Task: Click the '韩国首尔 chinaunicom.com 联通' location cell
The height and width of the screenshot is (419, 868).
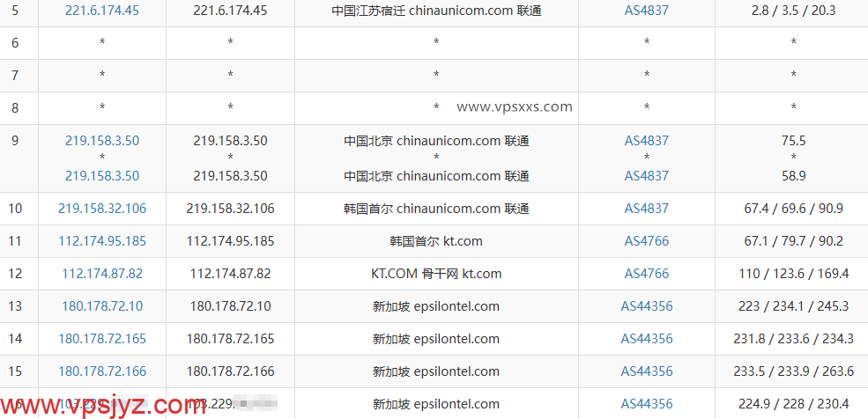Action: (436, 209)
